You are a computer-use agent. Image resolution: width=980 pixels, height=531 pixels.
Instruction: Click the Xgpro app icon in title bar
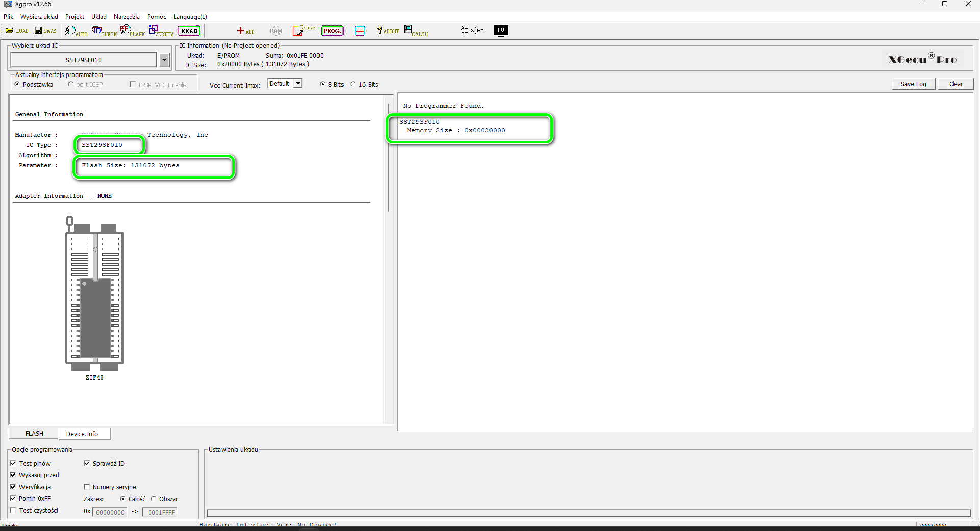coord(8,4)
